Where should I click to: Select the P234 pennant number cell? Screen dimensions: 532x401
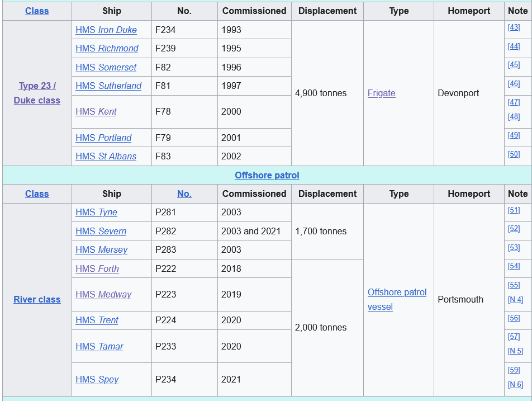184,379
